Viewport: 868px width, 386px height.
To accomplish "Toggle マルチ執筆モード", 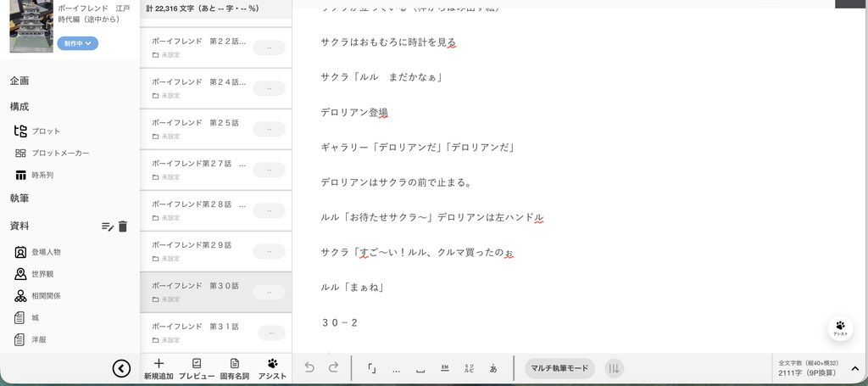I will point(559,368).
